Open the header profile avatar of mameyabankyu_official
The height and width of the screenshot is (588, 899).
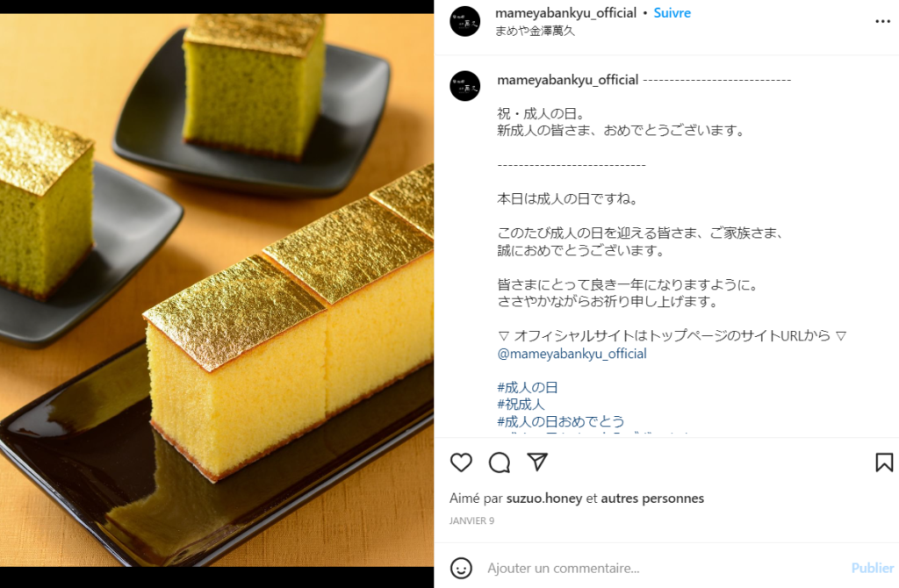465,22
